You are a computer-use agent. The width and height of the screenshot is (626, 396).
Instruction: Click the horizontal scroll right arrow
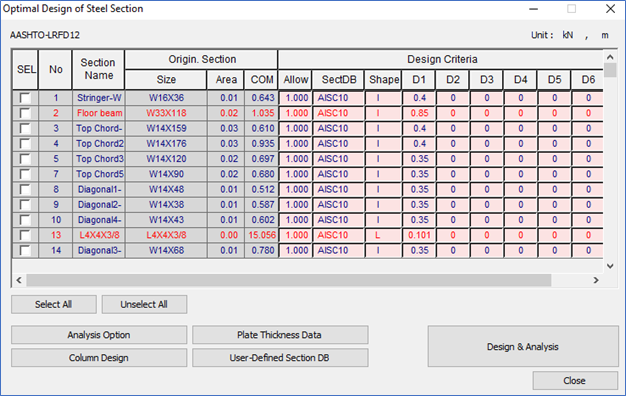(x=596, y=280)
